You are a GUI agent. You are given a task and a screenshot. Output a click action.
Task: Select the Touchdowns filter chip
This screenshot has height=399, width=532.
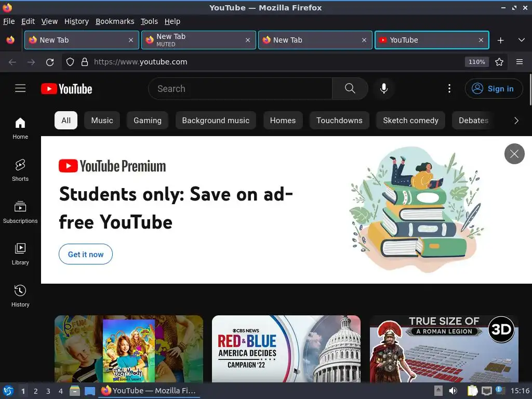click(339, 121)
